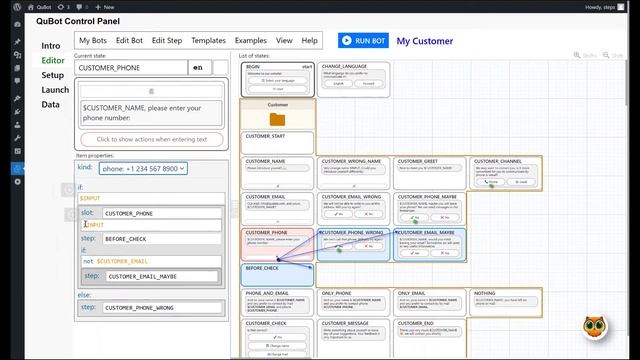The image size is (640, 360).
Task: Open the My Bots menu
Action: (93, 40)
